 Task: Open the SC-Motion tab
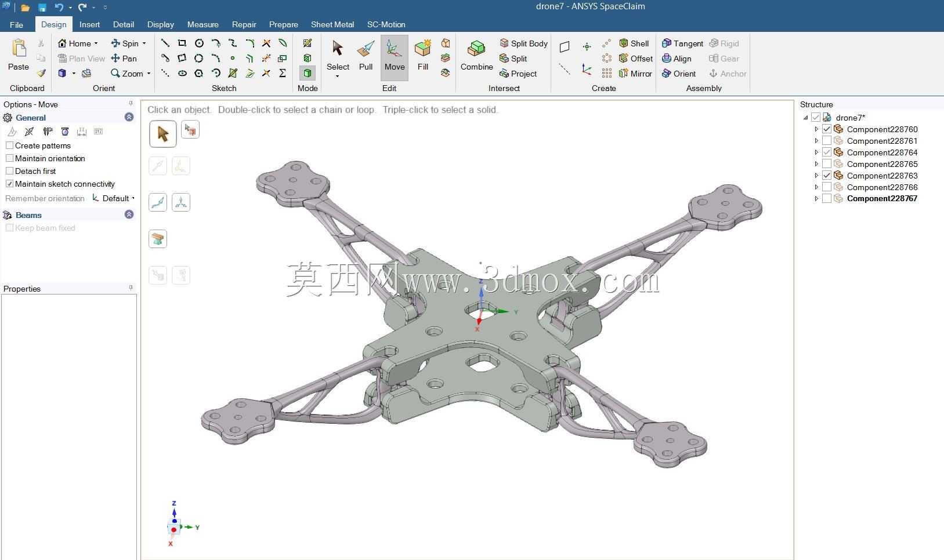tap(386, 24)
